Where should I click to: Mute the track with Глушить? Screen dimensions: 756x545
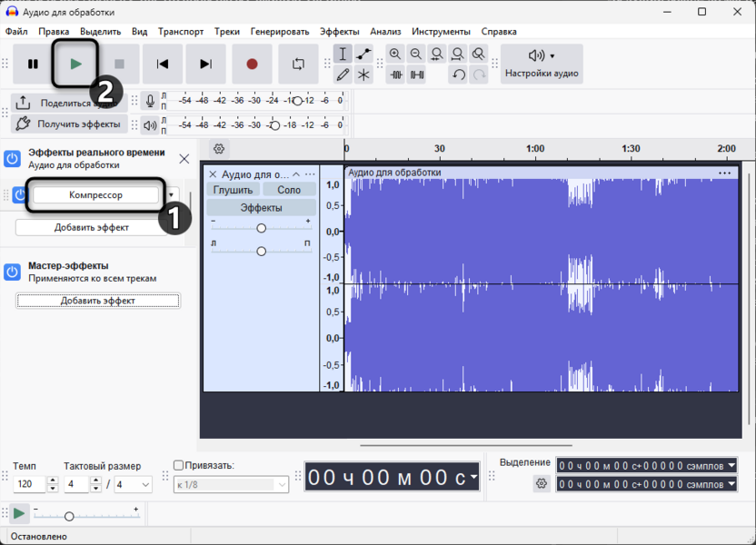(x=233, y=190)
